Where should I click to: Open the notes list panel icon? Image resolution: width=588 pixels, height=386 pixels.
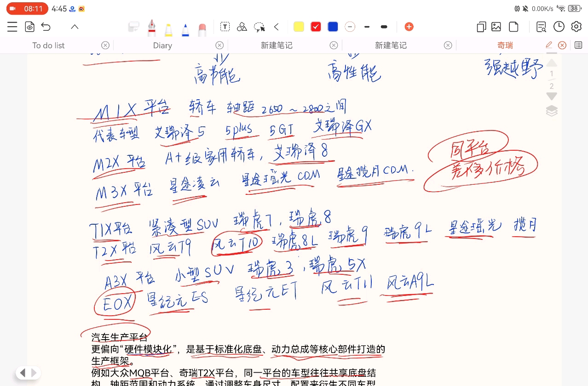click(x=578, y=45)
